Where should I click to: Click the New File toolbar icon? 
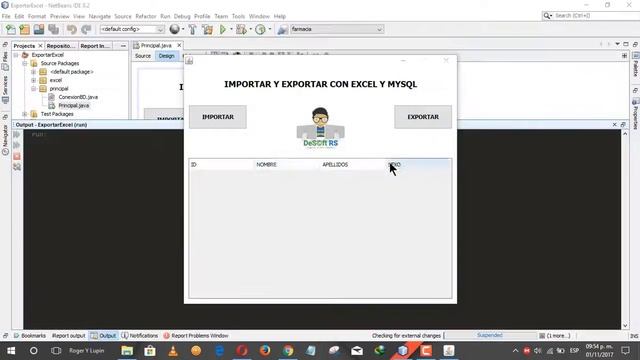click(11, 29)
